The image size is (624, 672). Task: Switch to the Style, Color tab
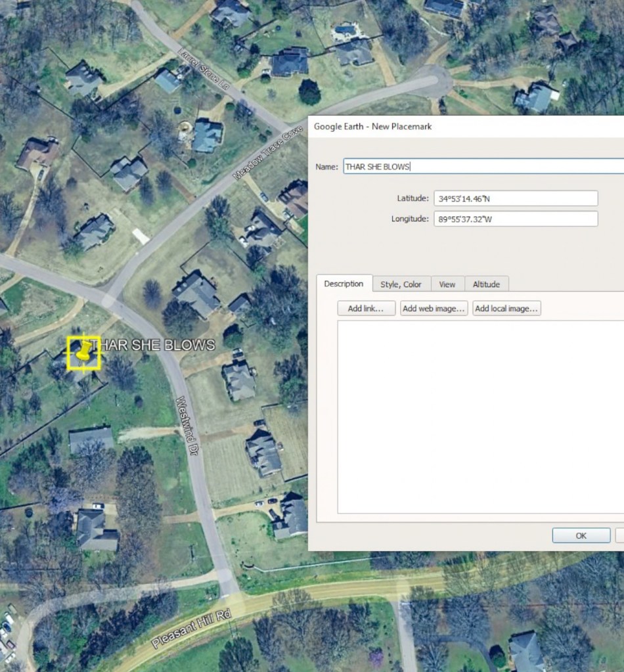coord(401,284)
